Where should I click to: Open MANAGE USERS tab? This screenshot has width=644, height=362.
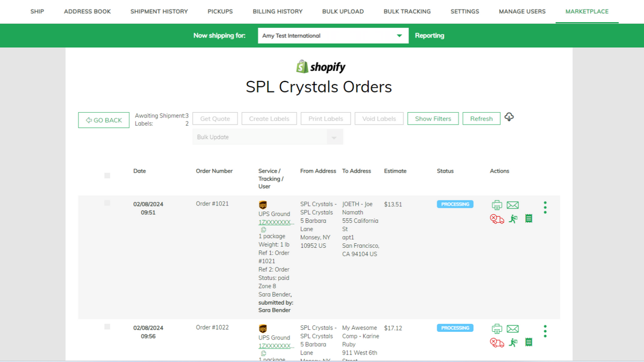(522, 11)
